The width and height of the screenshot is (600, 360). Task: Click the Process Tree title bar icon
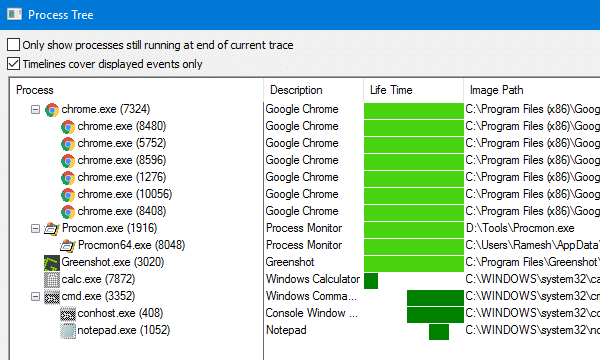pos(14,15)
